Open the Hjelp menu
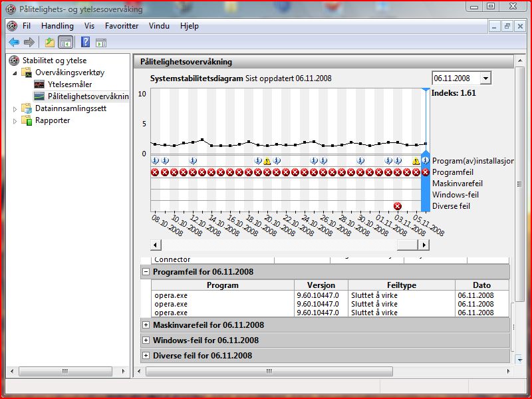 pos(190,26)
